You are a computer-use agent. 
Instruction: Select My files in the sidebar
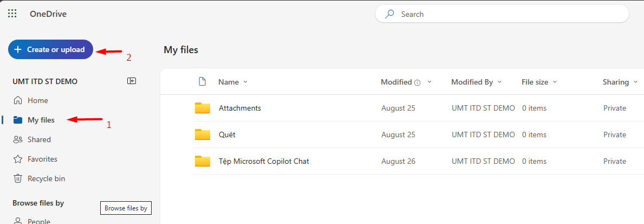[x=41, y=120]
